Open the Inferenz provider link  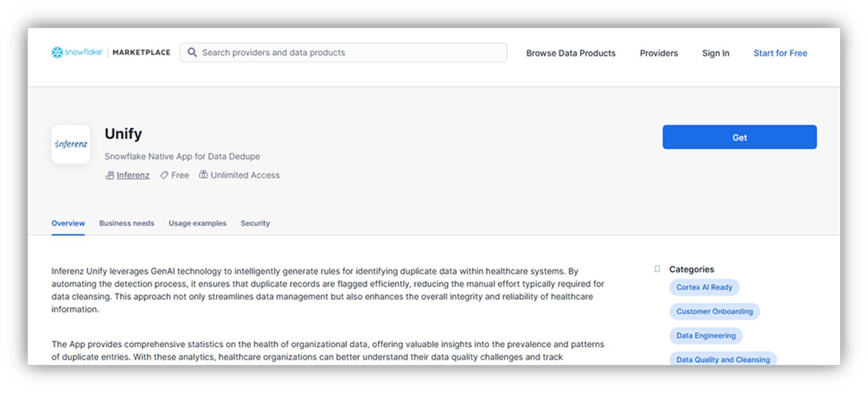pyautogui.click(x=133, y=175)
